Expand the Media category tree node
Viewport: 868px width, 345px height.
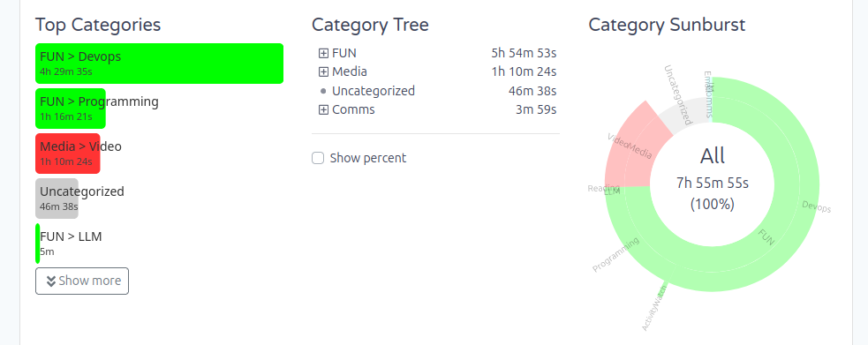click(x=324, y=71)
